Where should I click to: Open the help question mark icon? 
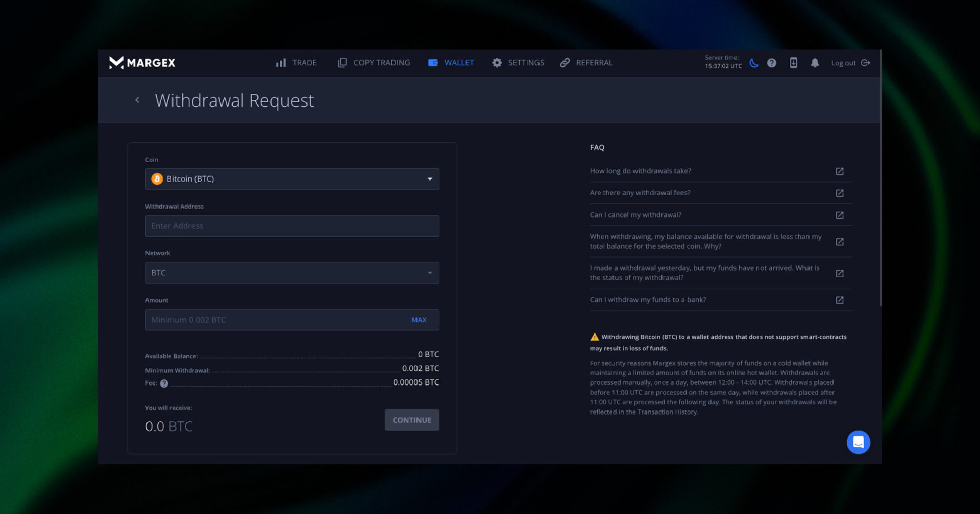point(772,63)
